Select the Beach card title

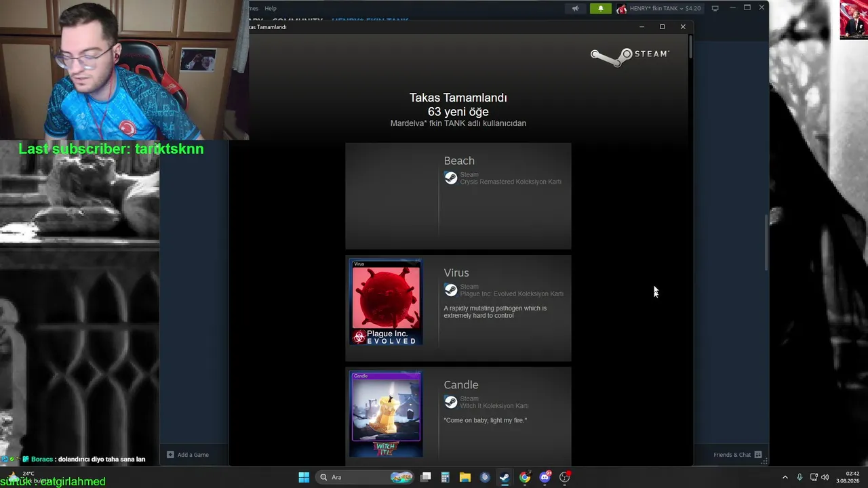[459, 161]
